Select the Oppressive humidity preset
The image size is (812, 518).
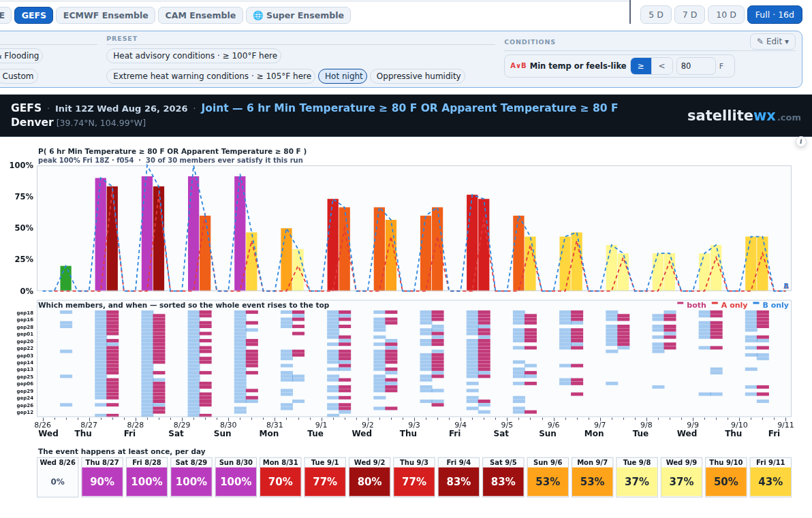418,76
